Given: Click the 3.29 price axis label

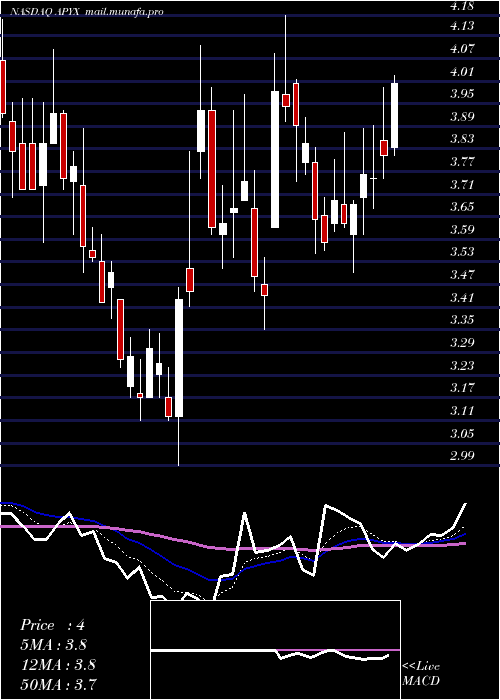Looking at the screenshot, I should click(x=462, y=342).
